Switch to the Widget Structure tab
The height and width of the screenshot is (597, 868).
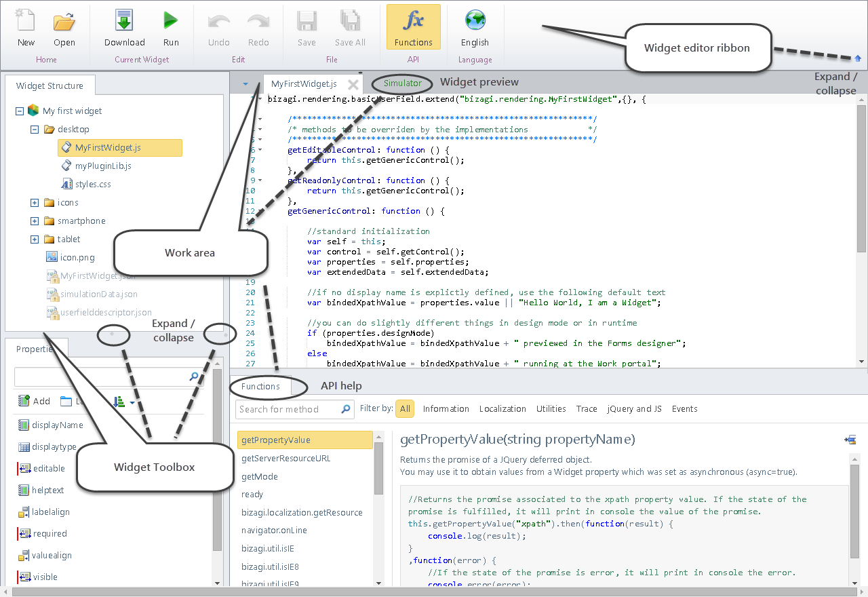[50, 85]
